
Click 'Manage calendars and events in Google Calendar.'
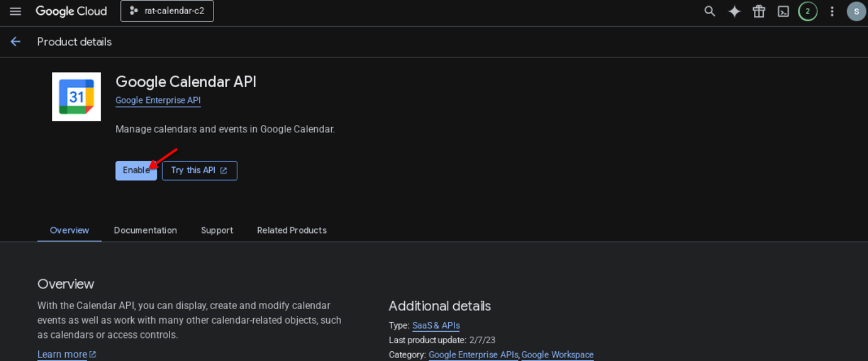225,129
